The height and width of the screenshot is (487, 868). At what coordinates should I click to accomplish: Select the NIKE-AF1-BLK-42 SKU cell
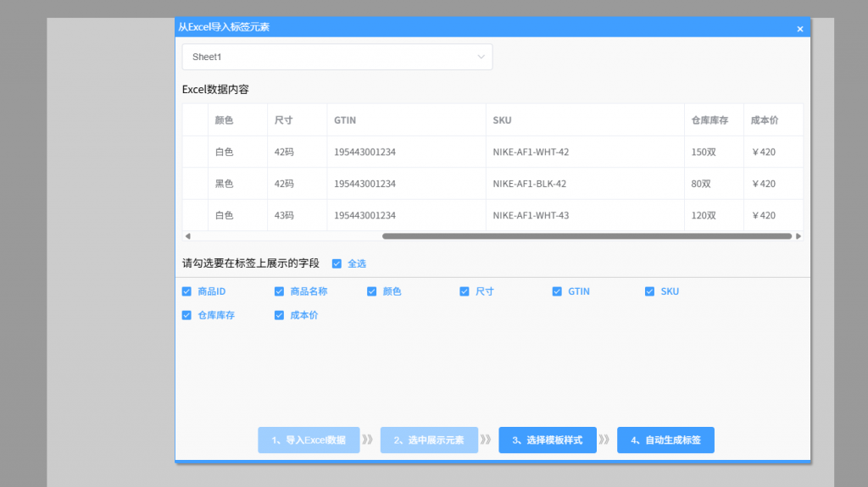[x=530, y=184]
